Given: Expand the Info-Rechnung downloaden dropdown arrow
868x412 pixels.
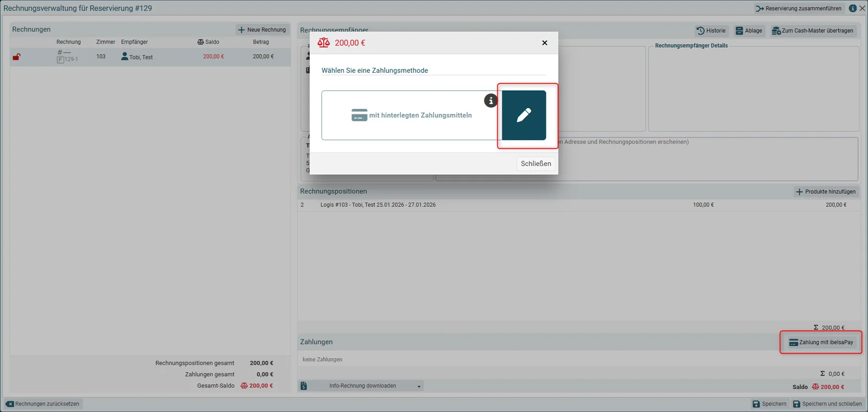Looking at the screenshot, I should click(419, 386).
